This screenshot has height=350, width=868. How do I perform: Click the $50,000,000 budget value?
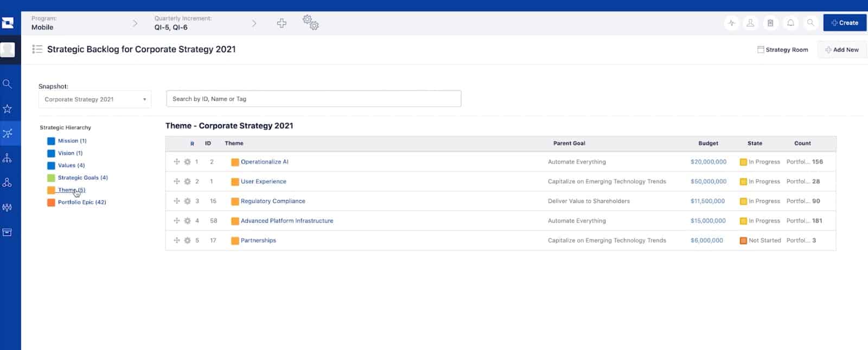tap(709, 182)
